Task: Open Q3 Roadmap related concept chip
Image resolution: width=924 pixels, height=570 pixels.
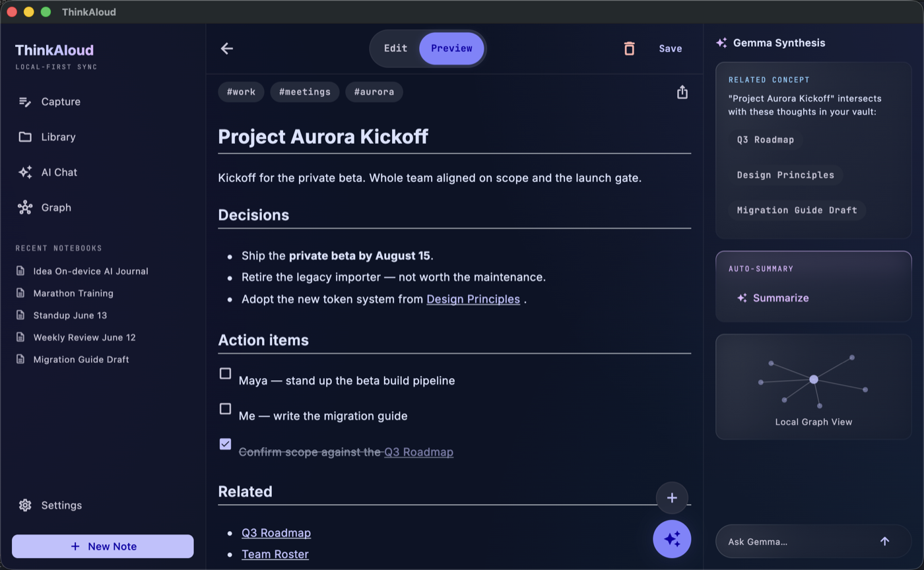Action: coord(766,140)
